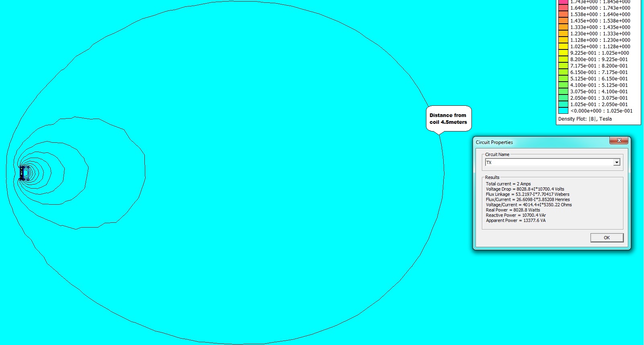
Task: Click the 'Circuit Name' group label
Action: point(497,154)
